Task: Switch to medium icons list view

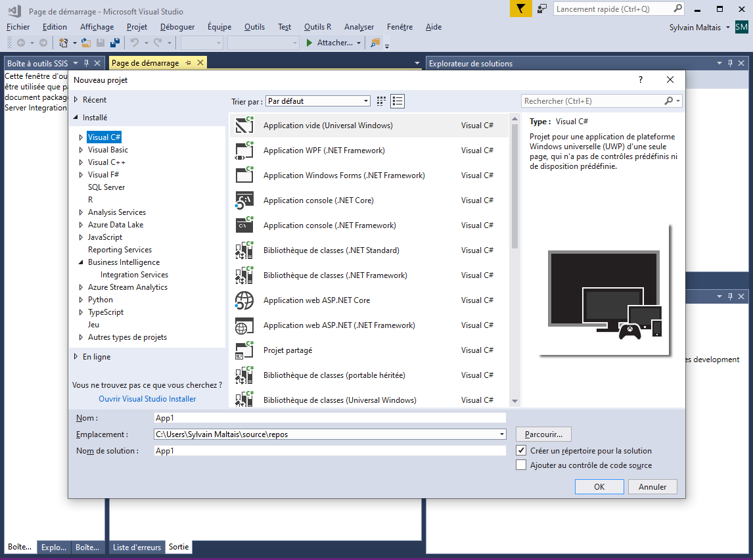Action: coord(398,101)
